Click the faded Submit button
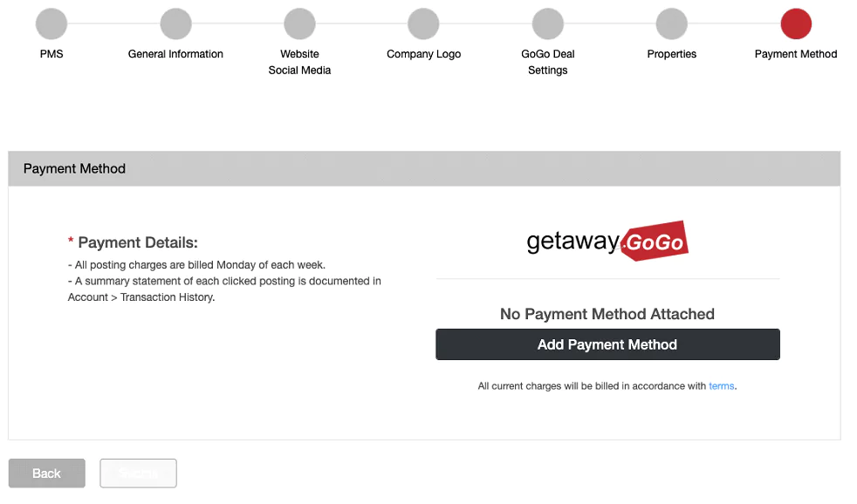The height and width of the screenshot is (504, 857). [138, 473]
